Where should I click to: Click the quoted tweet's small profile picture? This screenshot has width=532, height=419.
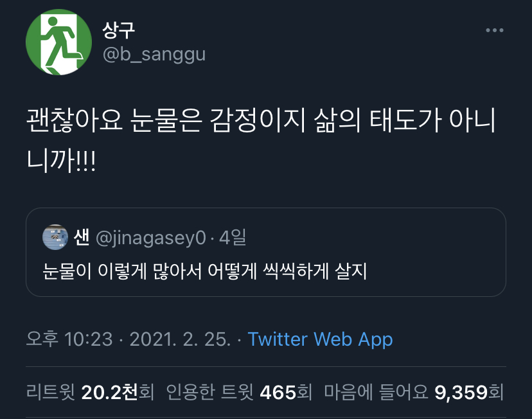pos(55,238)
